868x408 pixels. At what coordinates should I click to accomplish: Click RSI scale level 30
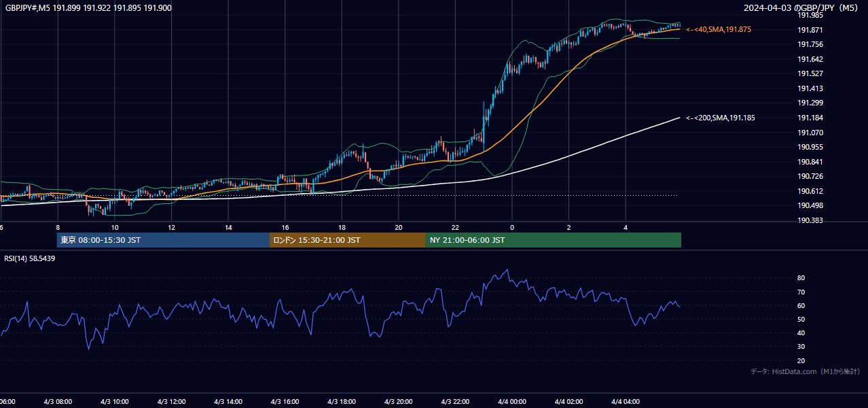tap(801, 347)
